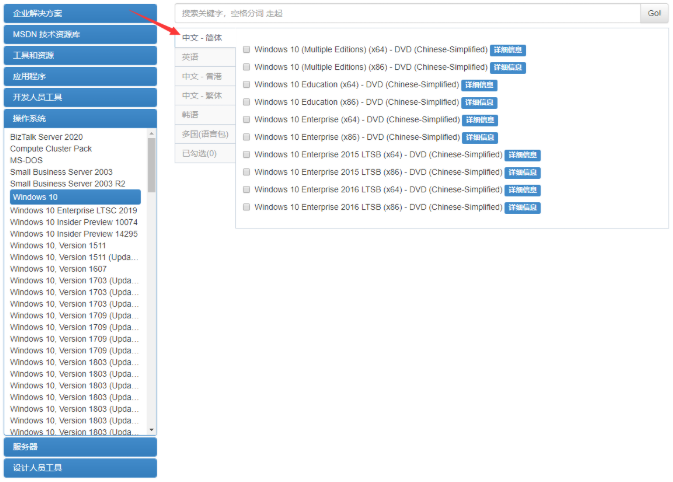The image size is (673, 482).
Task: Collapse the 操作系统 section
Action: (79, 118)
